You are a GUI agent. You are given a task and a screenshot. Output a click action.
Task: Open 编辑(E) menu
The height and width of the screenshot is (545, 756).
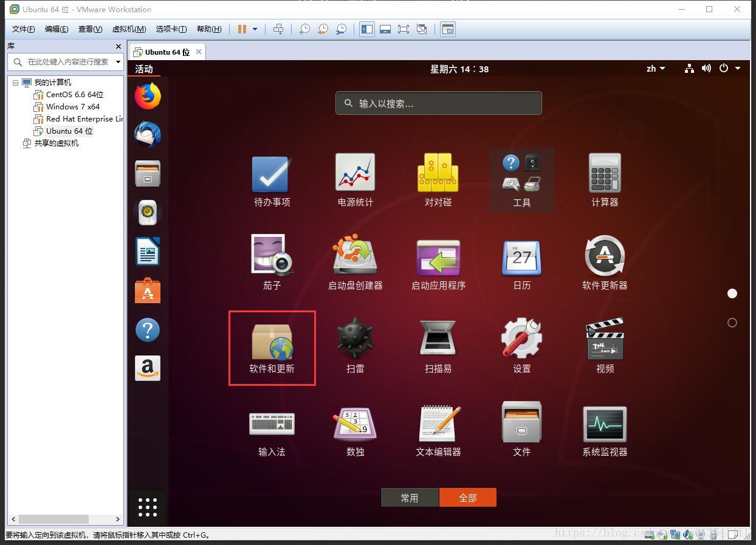pos(57,29)
